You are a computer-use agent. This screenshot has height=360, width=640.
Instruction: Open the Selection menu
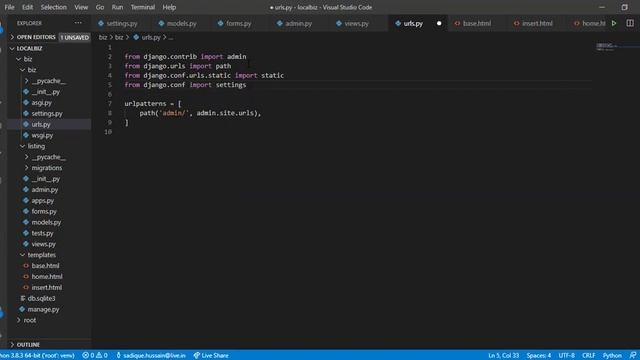click(x=53, y=7)
